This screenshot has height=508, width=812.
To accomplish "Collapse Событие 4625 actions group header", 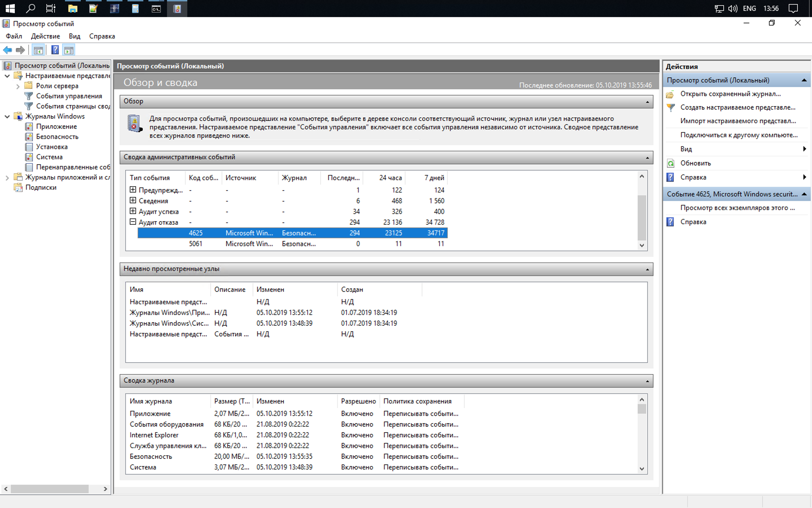I will click(804, 194).
